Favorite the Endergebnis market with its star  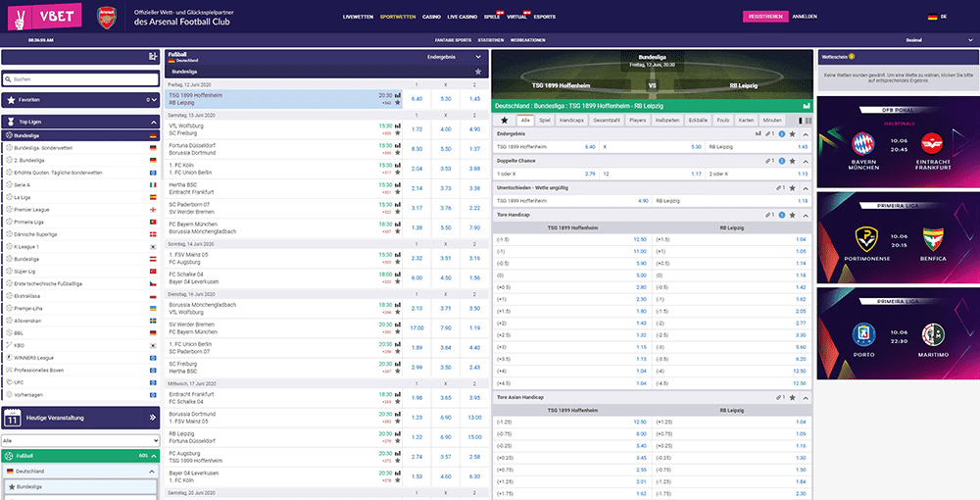792,133
